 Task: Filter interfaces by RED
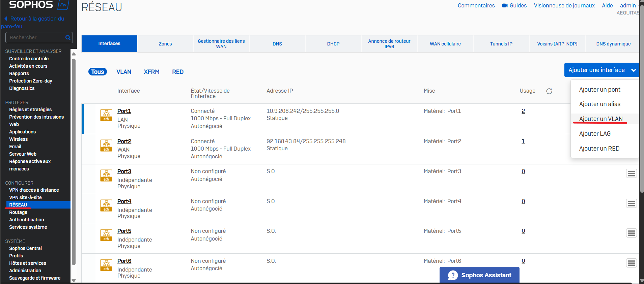[178, 72]
